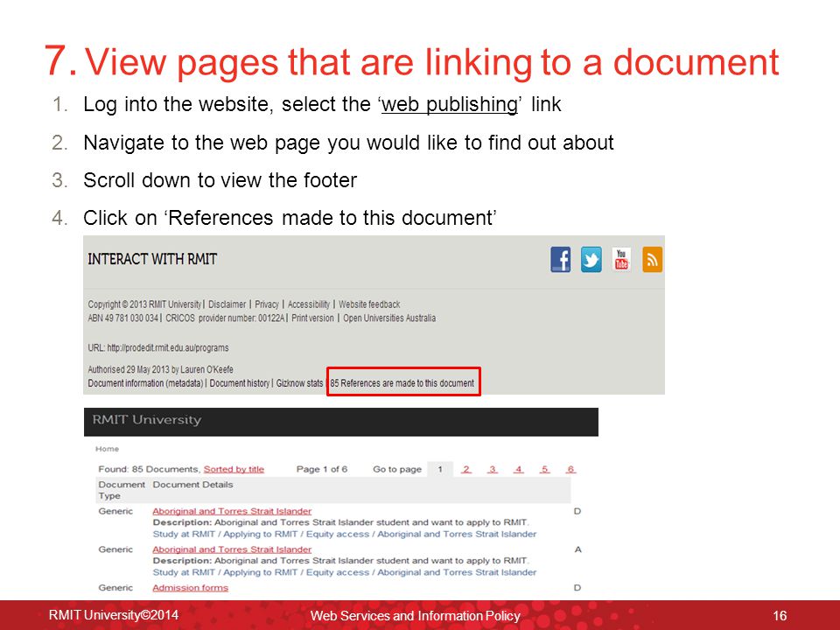Open first 'Aboriginal and Torres Strait Islander' result marked D

point(232,511)
